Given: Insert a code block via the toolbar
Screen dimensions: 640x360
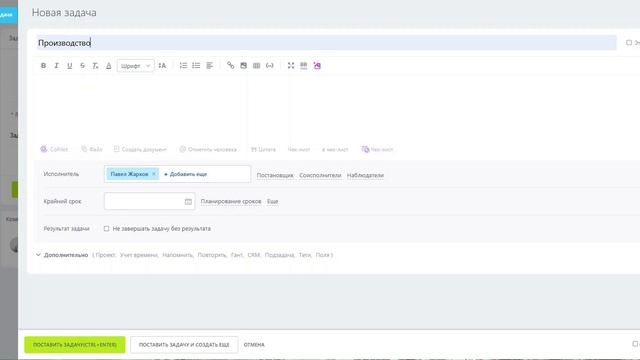Looking at the screenshot, I should click(269, 66).
